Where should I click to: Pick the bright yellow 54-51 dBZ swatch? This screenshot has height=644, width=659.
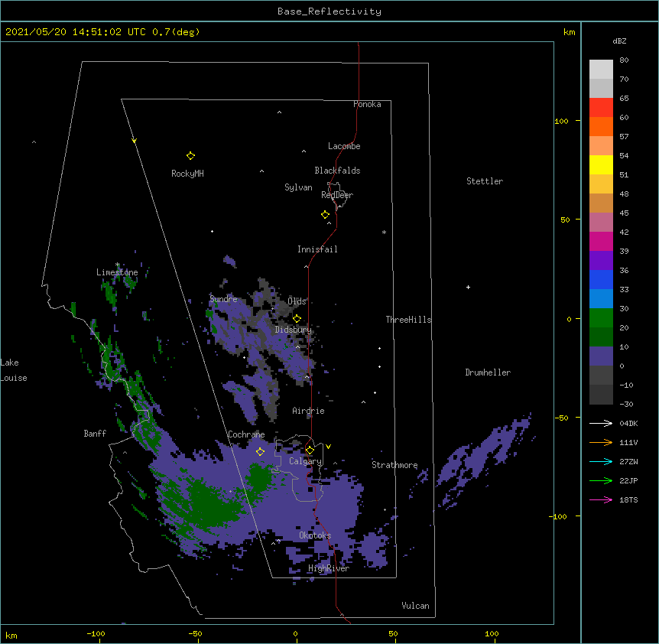click(x=601, y=165)
